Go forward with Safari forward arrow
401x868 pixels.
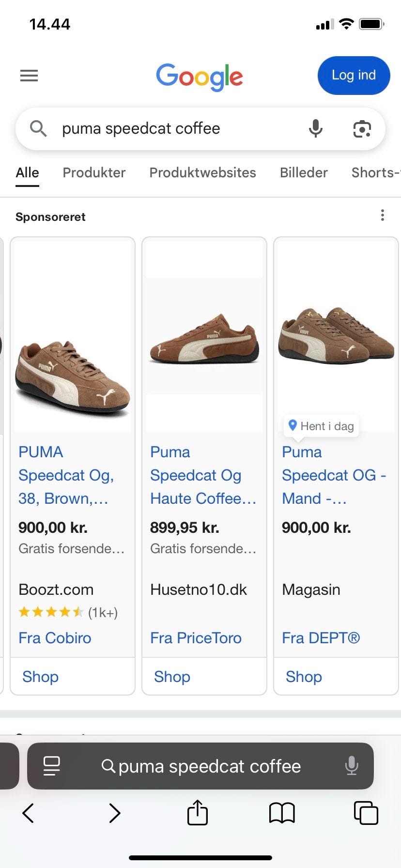pos(114,813)
